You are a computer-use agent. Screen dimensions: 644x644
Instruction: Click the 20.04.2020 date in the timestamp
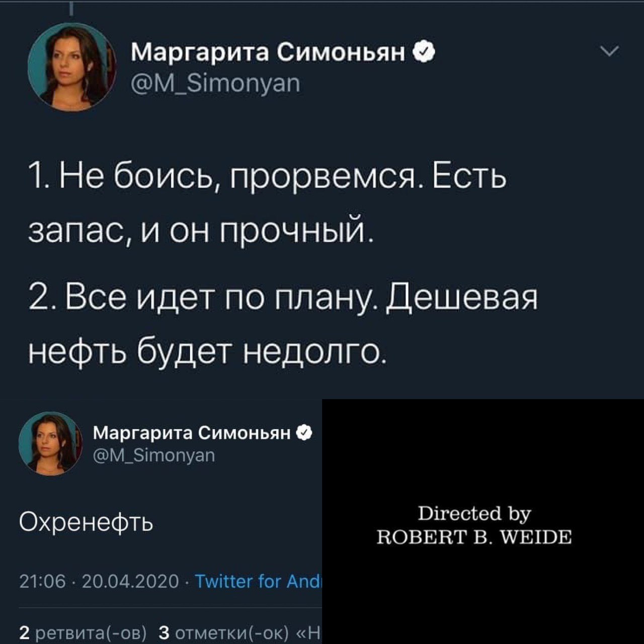130,582
